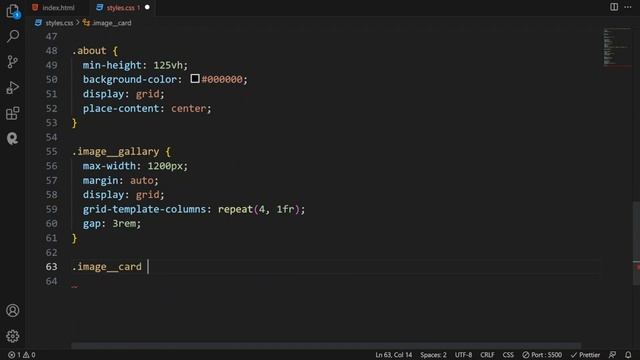Click the horizontal scrollbar

[x=326, y=346]
